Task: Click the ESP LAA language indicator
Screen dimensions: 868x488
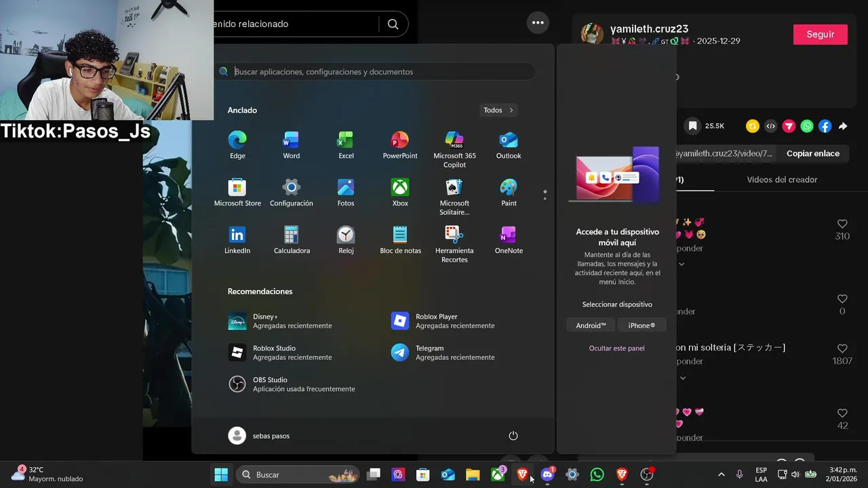Action: 762,474
